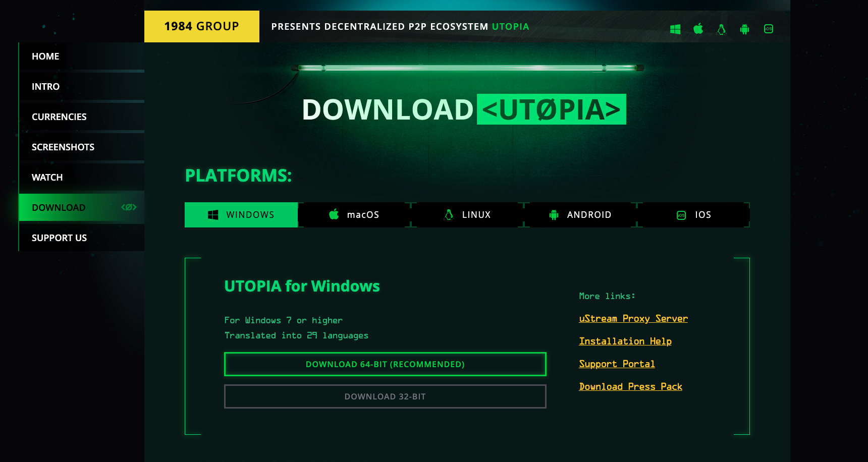The image size is (868, 462).
Task: Click the iOS icon in the top header
Action: tap(769, 29)
